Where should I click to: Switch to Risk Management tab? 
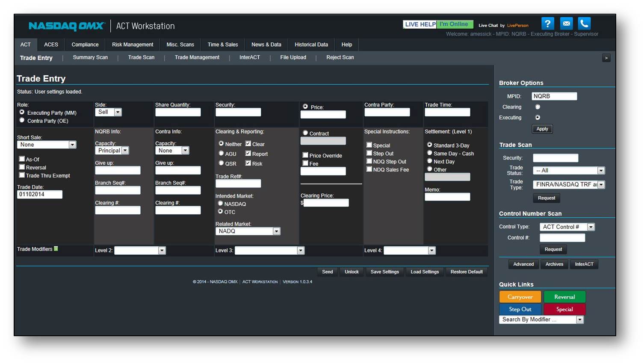click(x=133, y=44)
